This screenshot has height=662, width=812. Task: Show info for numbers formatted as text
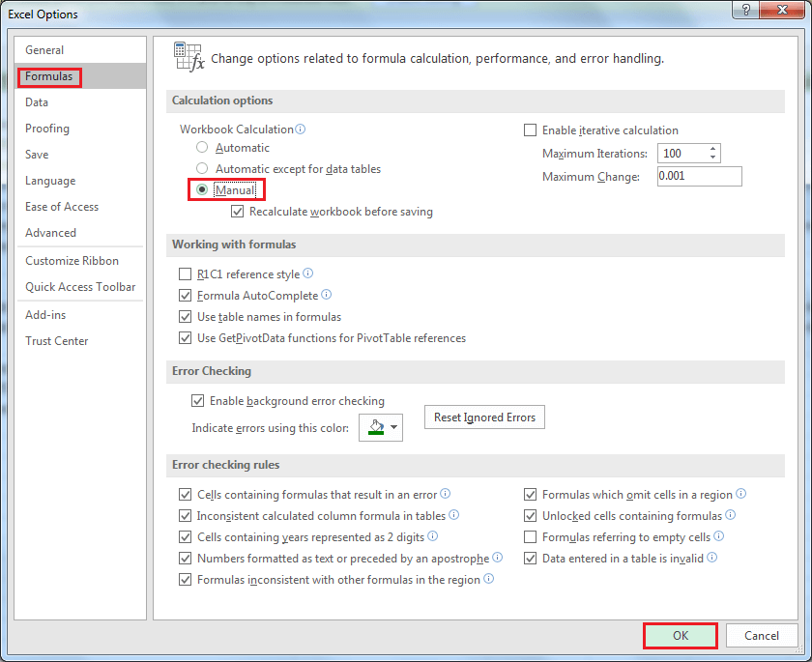pyautogui.click(x=497, y=558)
